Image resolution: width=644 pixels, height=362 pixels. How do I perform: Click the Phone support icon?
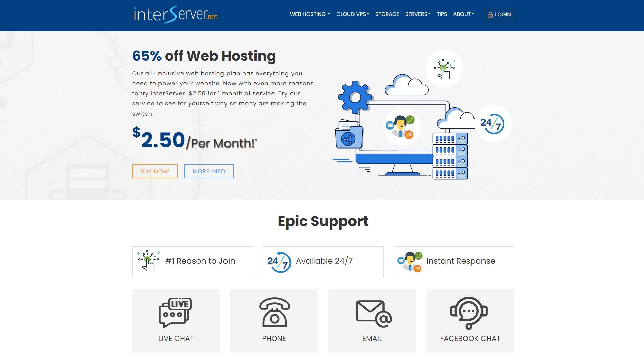click(x=274, y=312)
